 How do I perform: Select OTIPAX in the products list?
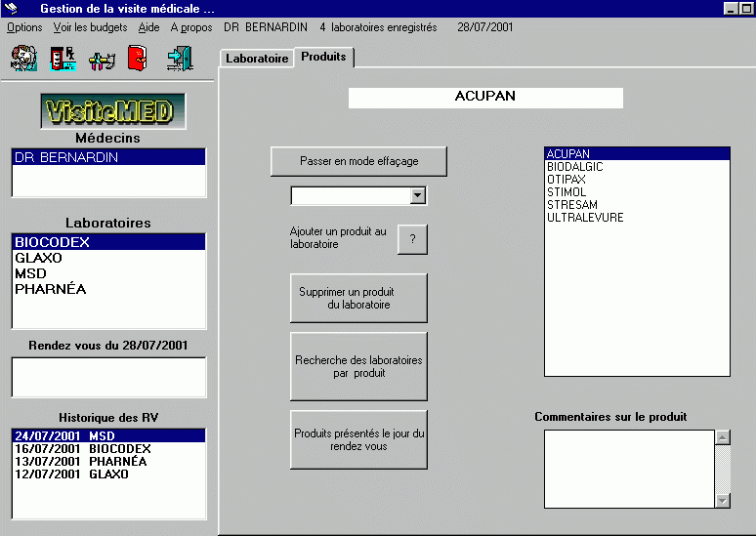point(637,180)
